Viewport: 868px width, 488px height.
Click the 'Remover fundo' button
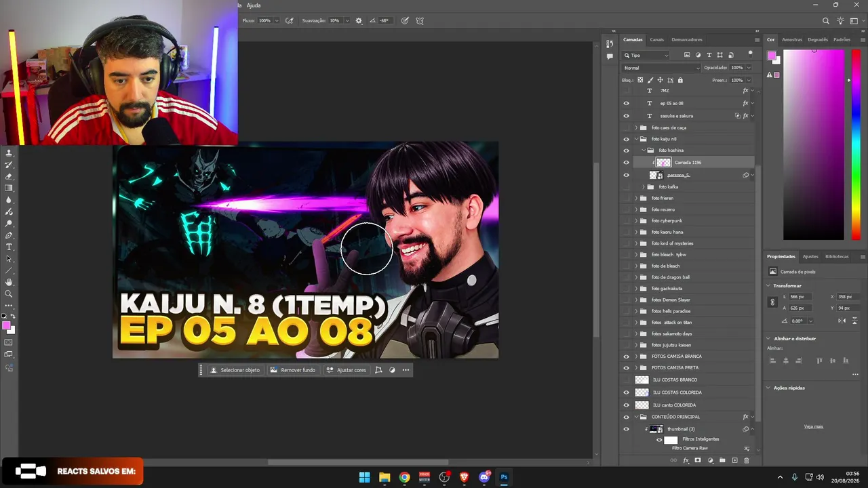click(293, 370)
